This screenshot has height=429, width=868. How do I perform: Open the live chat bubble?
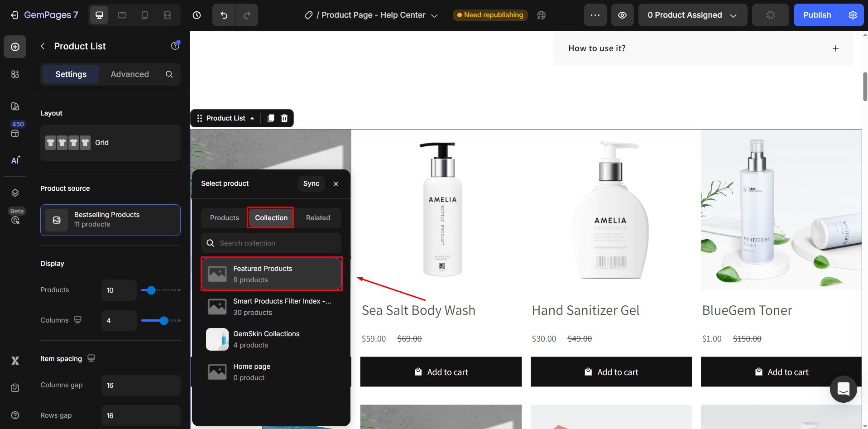[843, 389]
